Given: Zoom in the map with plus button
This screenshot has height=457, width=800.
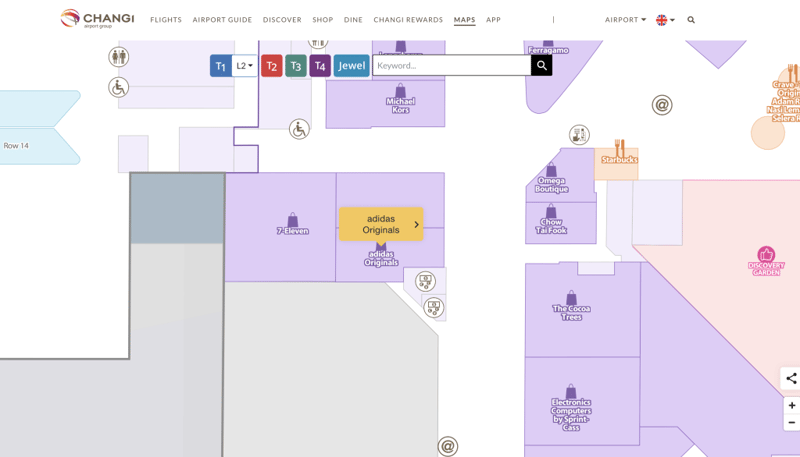Looking at the screenshot, I should pyautogui.click(x=791, y=406).
